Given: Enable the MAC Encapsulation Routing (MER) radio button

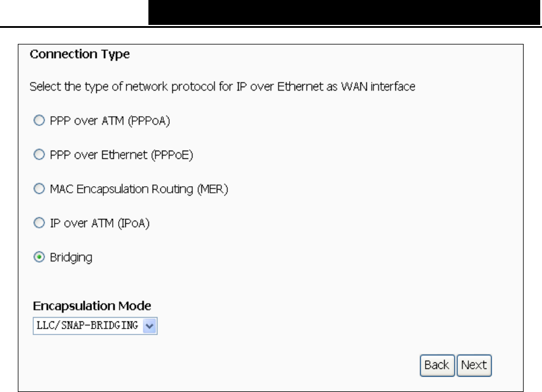Looking at the screenshot, I should click(x=39, y=189).
